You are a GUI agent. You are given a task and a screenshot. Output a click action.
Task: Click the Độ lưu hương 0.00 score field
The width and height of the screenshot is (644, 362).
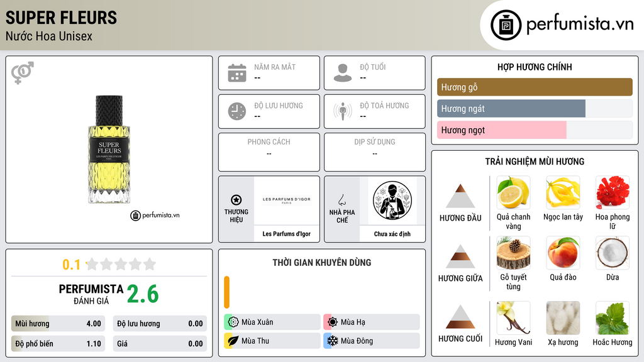pyautogui.click(x=160, y=324)
